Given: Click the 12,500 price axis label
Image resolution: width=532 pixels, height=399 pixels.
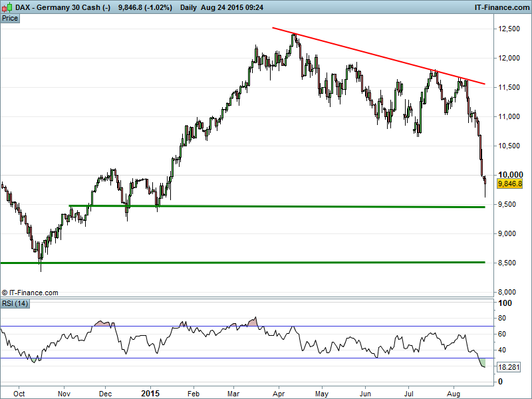Looking at the screenshot, I should 509,29.
